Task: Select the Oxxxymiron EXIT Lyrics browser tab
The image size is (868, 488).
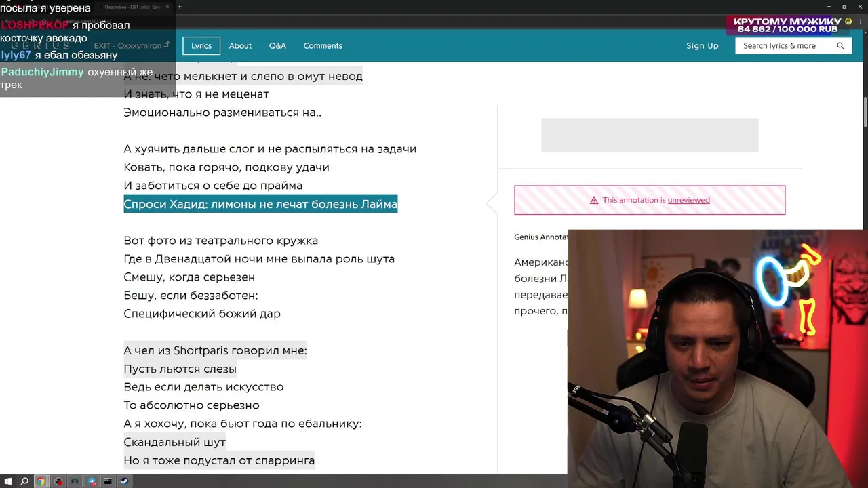Action: (x=133, y=7)
